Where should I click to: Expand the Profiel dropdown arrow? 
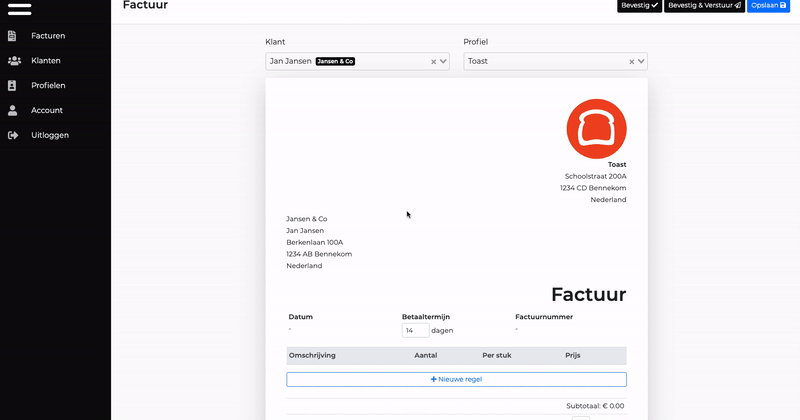tap(641, 61)
